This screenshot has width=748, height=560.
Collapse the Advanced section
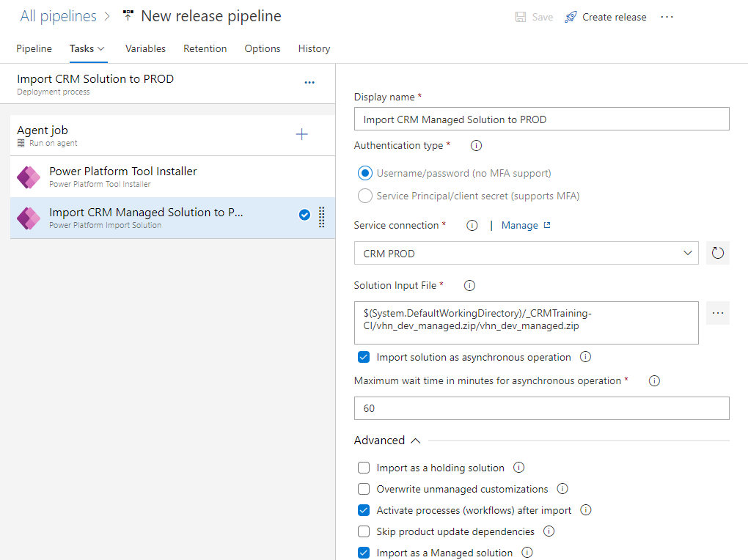pos(387,441)
